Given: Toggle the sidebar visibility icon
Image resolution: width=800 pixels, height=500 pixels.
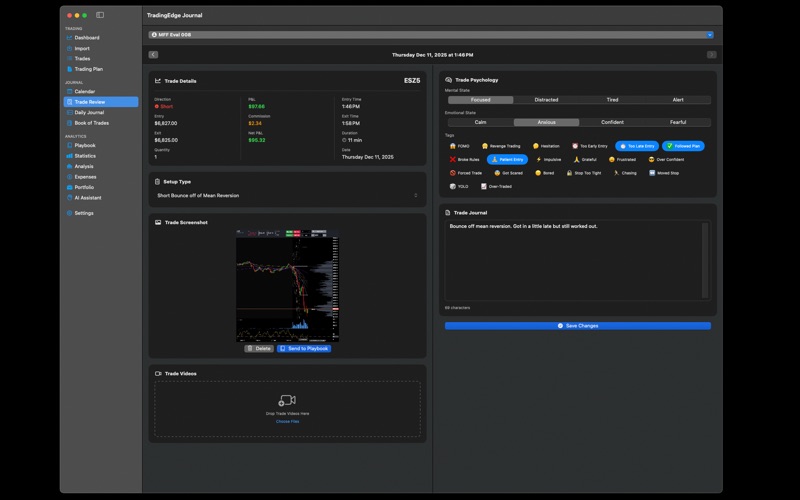Looking at the screenshot, I should click(100, 15).
